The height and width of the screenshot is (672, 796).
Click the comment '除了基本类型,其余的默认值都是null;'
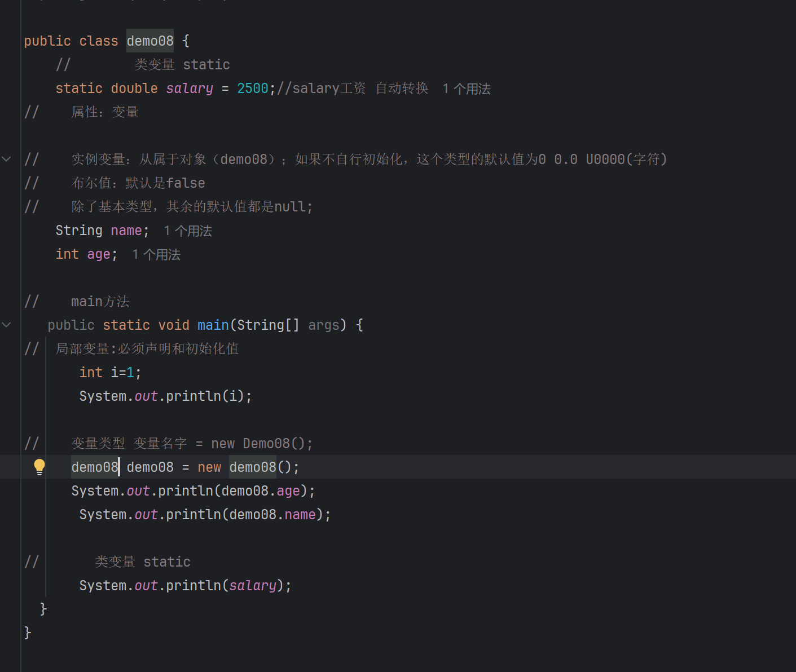192,206
